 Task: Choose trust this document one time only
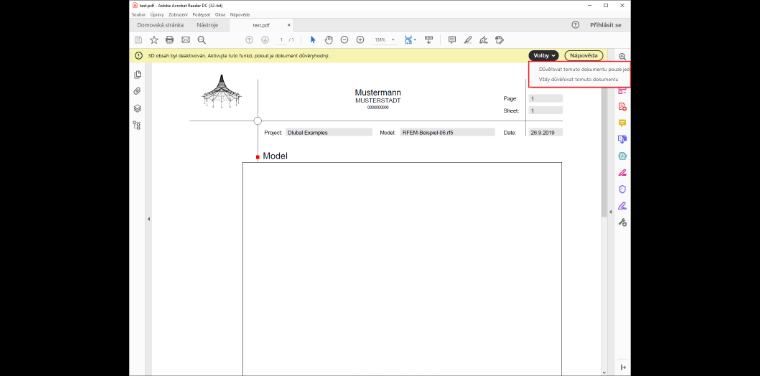pyautogui.click(x=584, y=69)
